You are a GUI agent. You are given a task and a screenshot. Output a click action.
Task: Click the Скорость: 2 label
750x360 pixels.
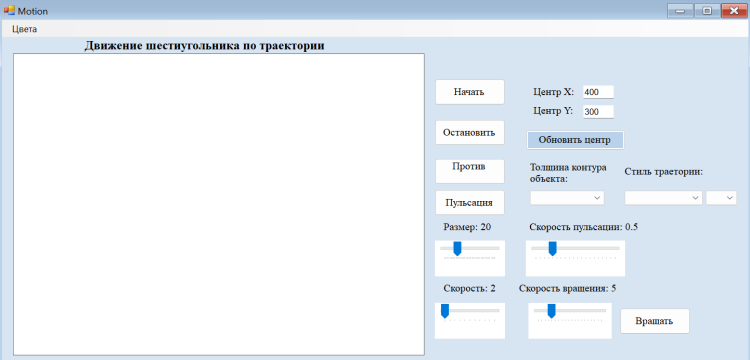[469, 288]
